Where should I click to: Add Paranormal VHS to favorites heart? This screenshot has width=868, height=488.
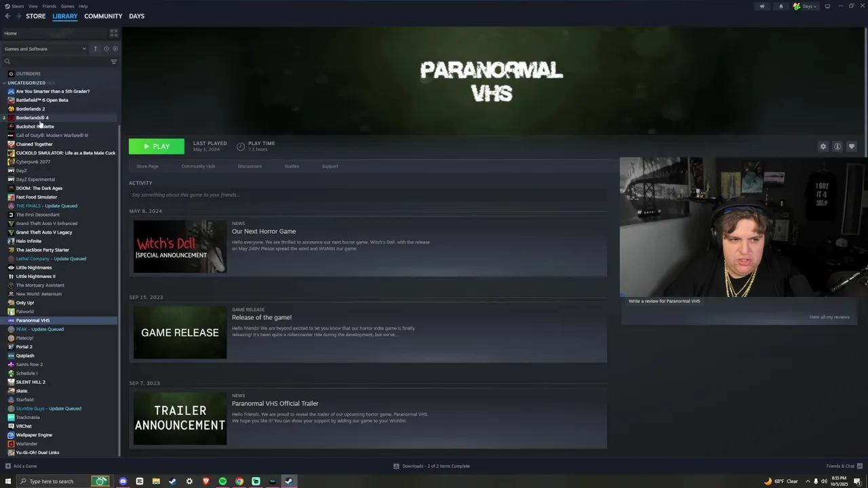(852, 146)
